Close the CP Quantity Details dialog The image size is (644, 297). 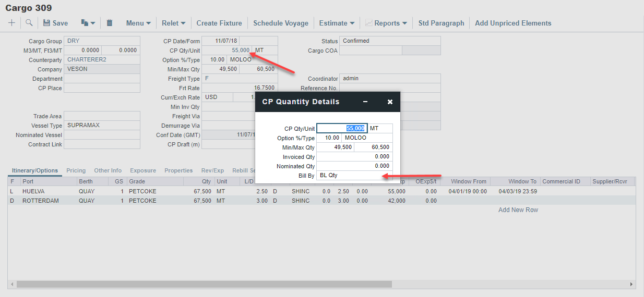click(390, 102)
